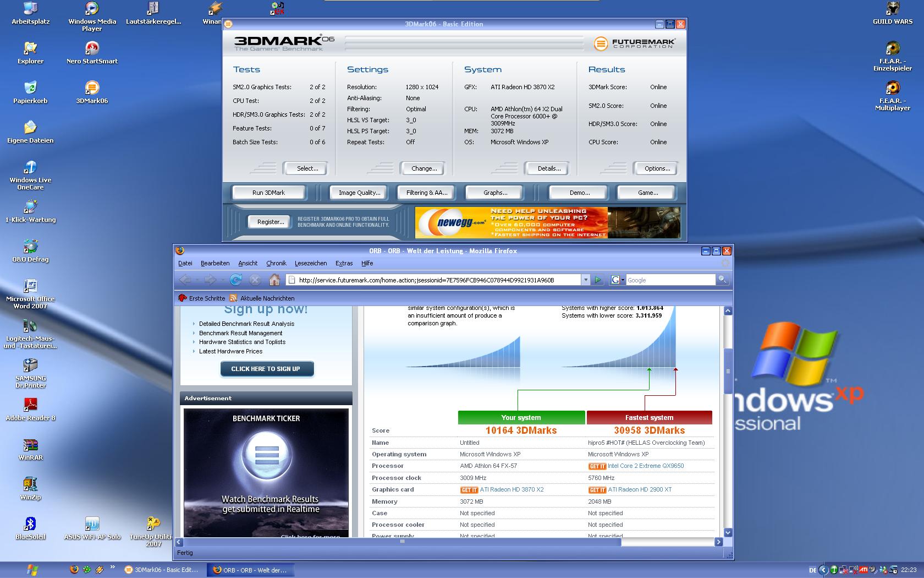Open F.E.A.R. Einzelspieler desktop icon
Image resolution: width=924 pixels, height=578 pixels.
[893, 57]
